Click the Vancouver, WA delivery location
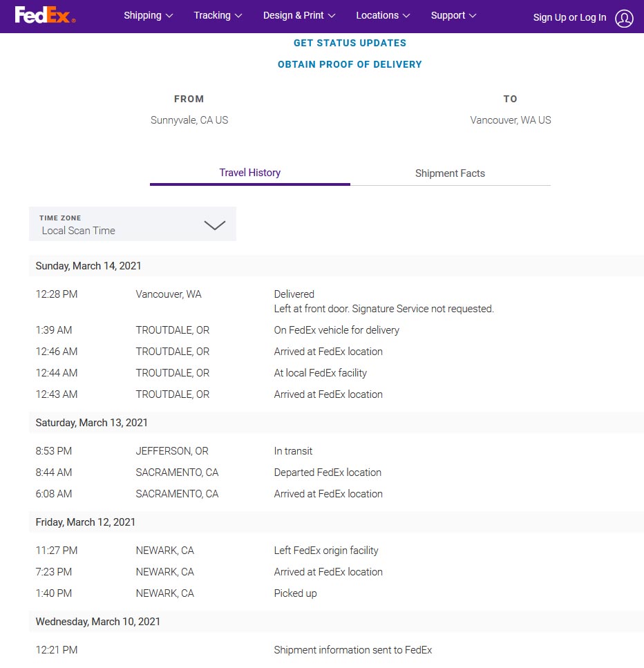The height and width of the screenshot is (668, 644). point(169,294)
